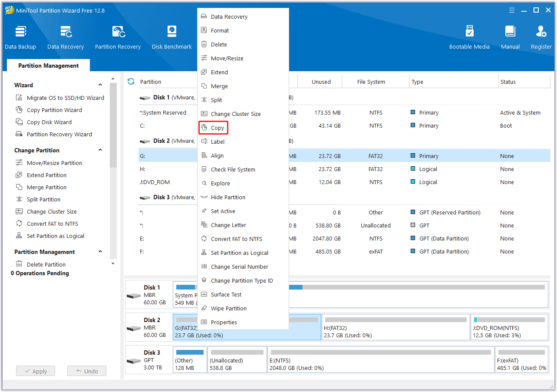Select the H: partition row
This screenshot has width=557, height=392.
tap(344, 169)
